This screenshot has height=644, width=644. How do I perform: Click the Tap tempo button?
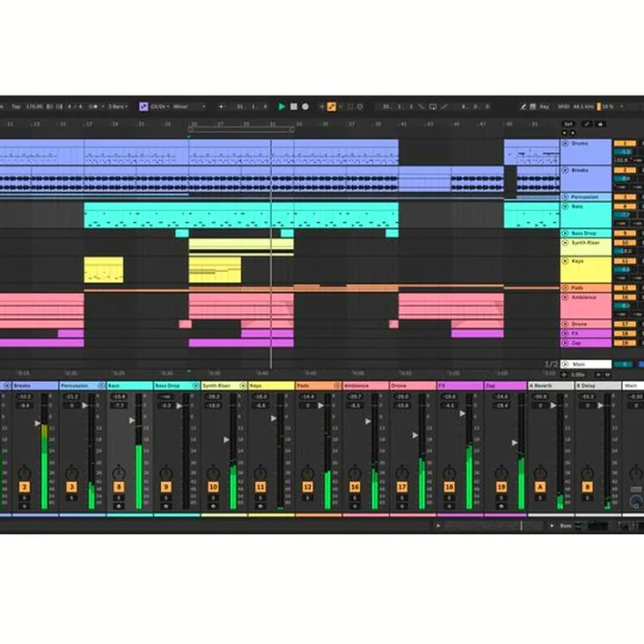(16, 106)
